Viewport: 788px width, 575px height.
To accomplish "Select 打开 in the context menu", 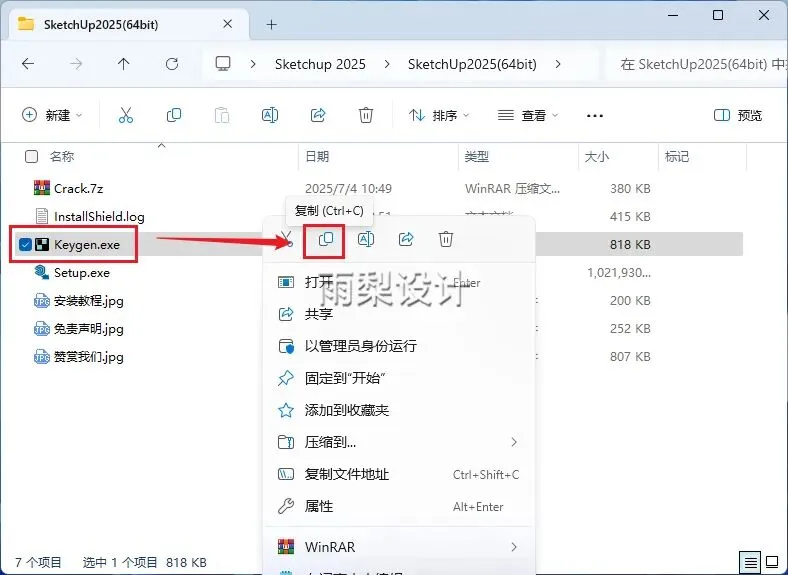I will pos(399,282).
